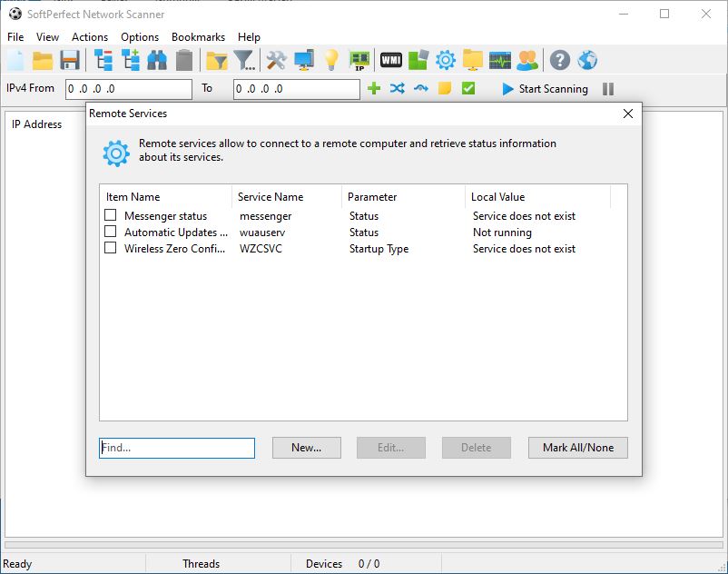The height and width of the screenshot is (574, 728).
Task: Click the folder filter icon
Action: pos(217,60)
